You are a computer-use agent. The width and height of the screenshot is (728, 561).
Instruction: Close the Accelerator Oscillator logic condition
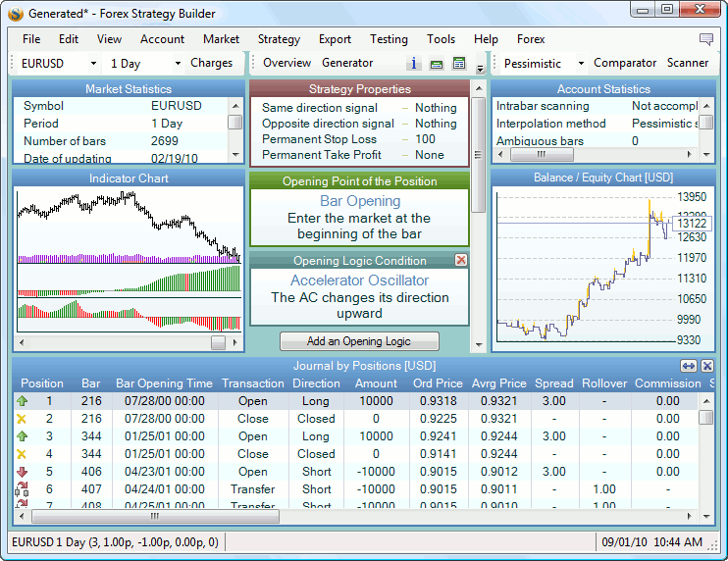(x=461, y=260)
